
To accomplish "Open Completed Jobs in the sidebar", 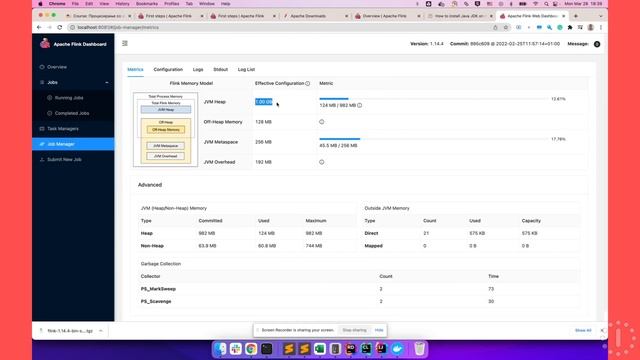I will [72, 113].
